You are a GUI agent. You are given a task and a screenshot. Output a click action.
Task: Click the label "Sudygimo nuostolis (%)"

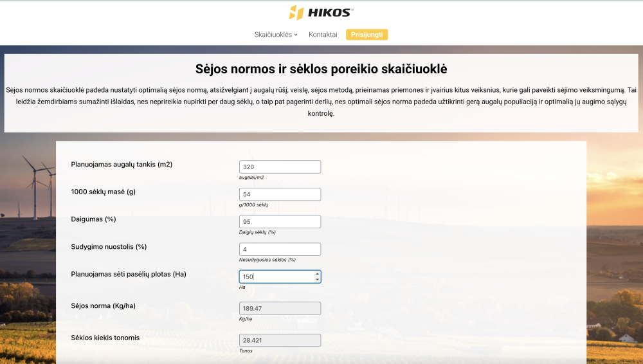point(109,247)
